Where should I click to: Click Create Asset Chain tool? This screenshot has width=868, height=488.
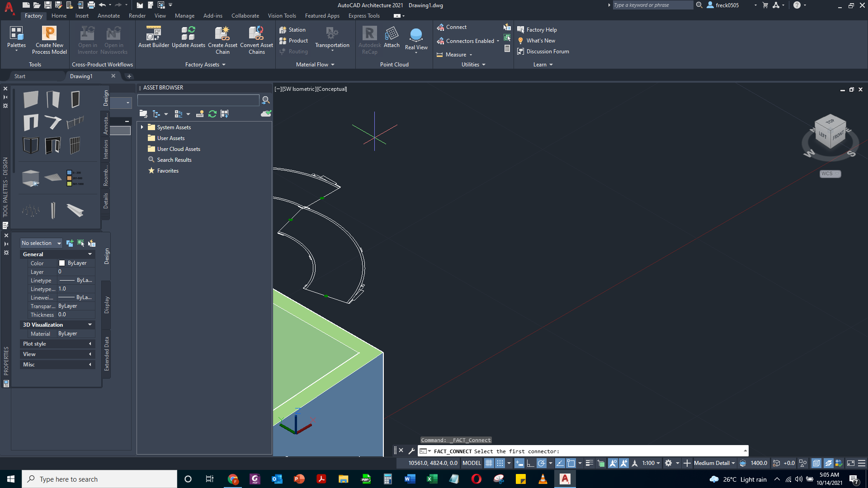pyautogui.click(x=222, y=39)
